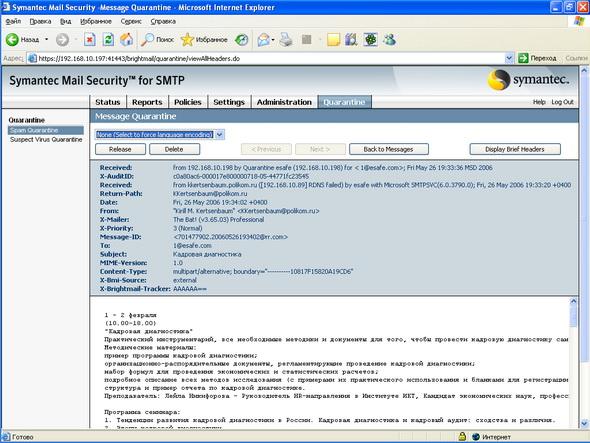This screenshot has height=443, width=590.
Task: Select Suspect Virus Quarantine in sidebar
Action: [46, 139]
